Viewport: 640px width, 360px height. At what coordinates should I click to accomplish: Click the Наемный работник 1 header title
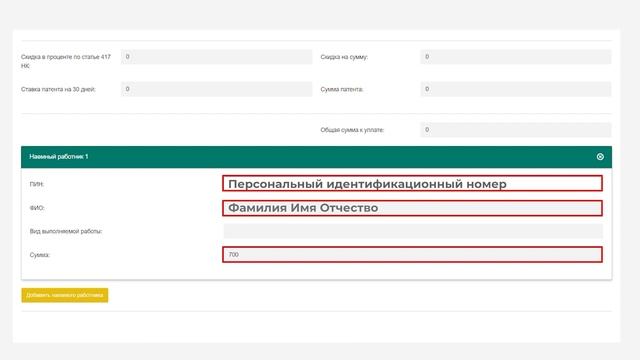click(x=59, y=157)
